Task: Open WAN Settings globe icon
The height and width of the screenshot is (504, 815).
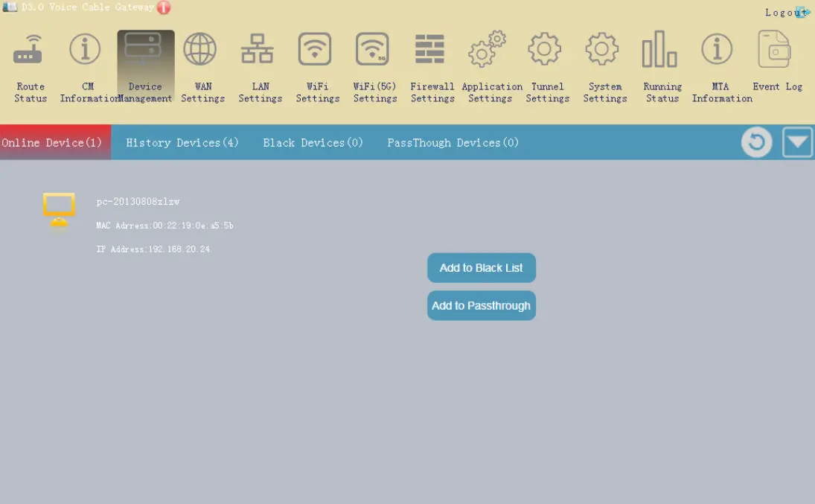Action: pyautogui.click(x=200, y=49)
